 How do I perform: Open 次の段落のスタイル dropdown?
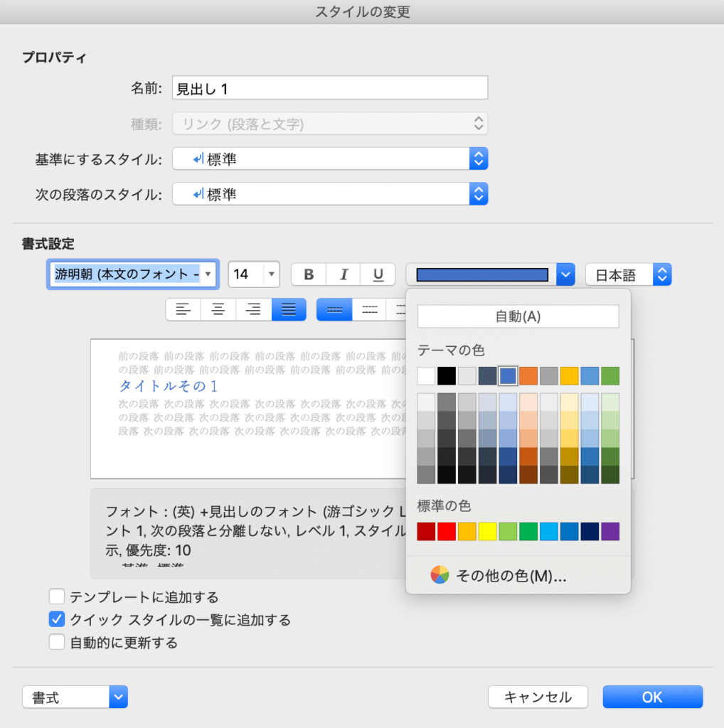point(330,193)
